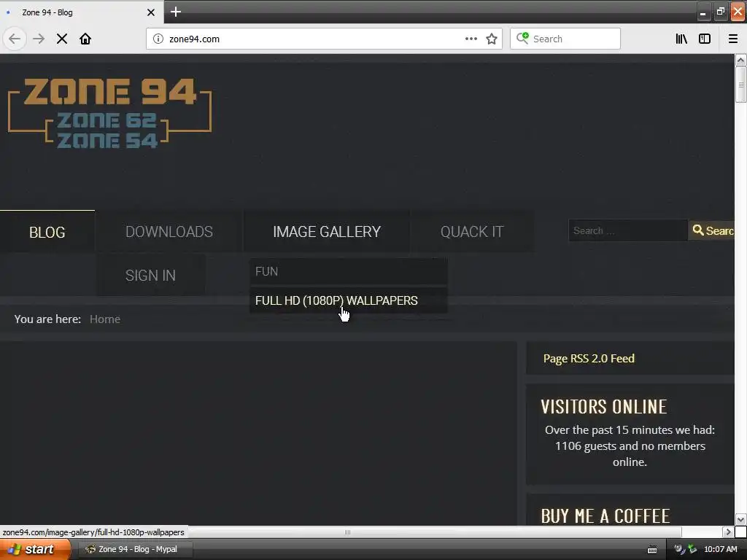Open the Library bookshelf icon

point(681,39)
